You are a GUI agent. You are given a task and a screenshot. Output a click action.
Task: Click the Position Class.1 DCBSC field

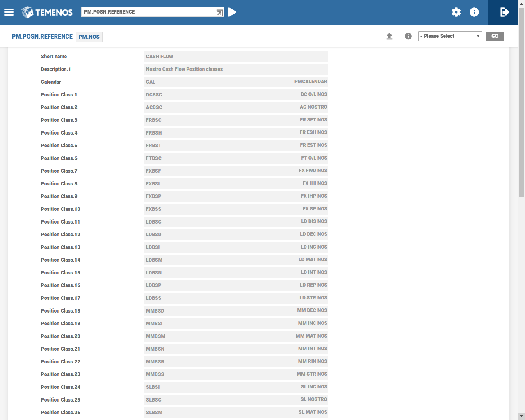click(x=235, y=95)
